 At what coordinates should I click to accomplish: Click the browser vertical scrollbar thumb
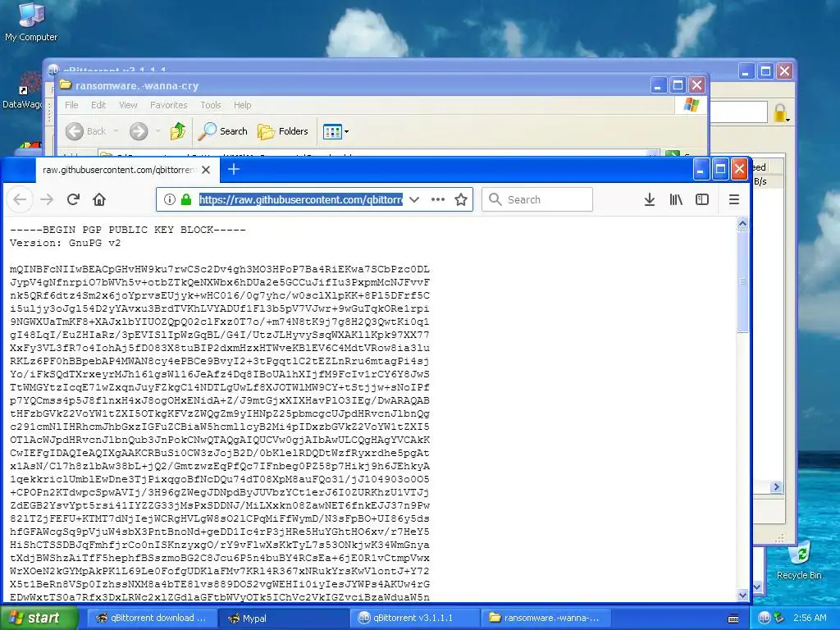coord(742,282)
